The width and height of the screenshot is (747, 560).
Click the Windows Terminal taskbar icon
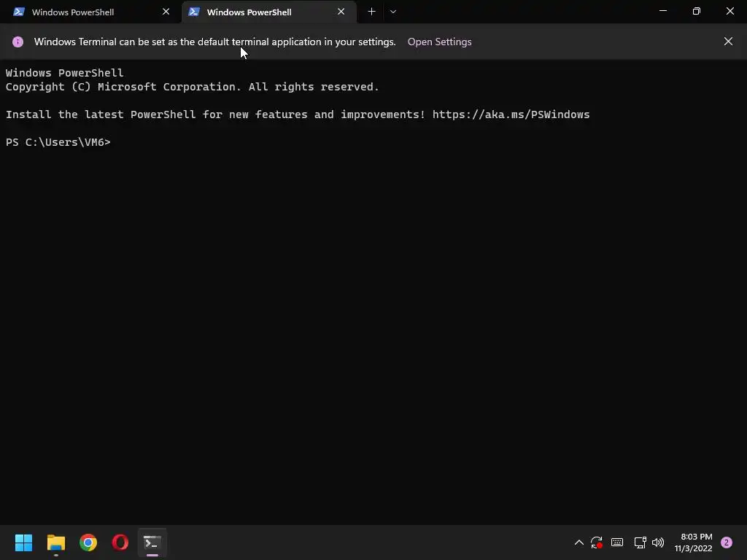tap(152, 542)
